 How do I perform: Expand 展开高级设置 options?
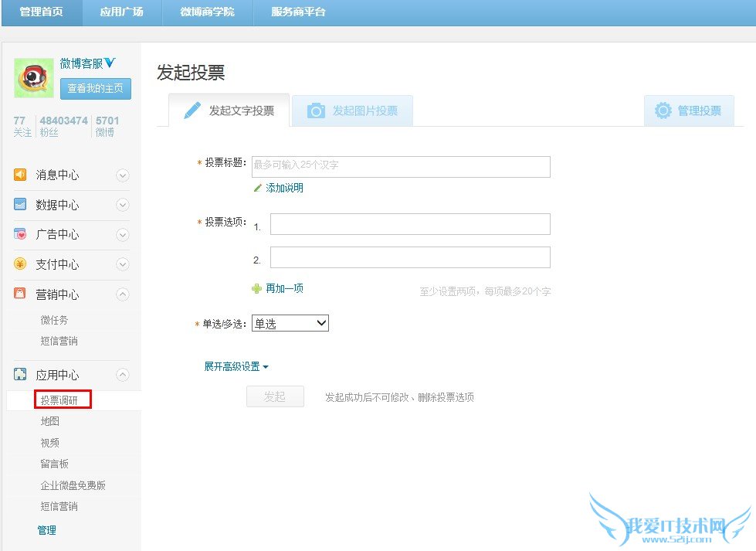tap(236, 366)
